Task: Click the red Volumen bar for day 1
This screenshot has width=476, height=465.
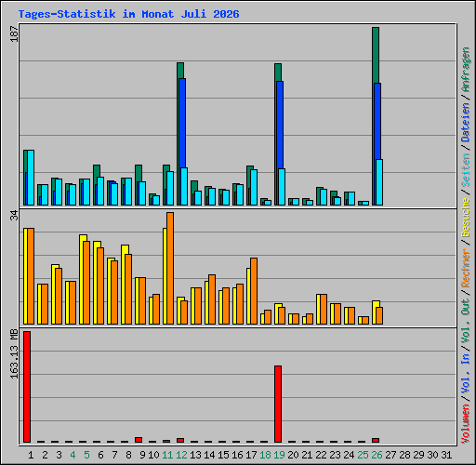Action: point(27,387)
